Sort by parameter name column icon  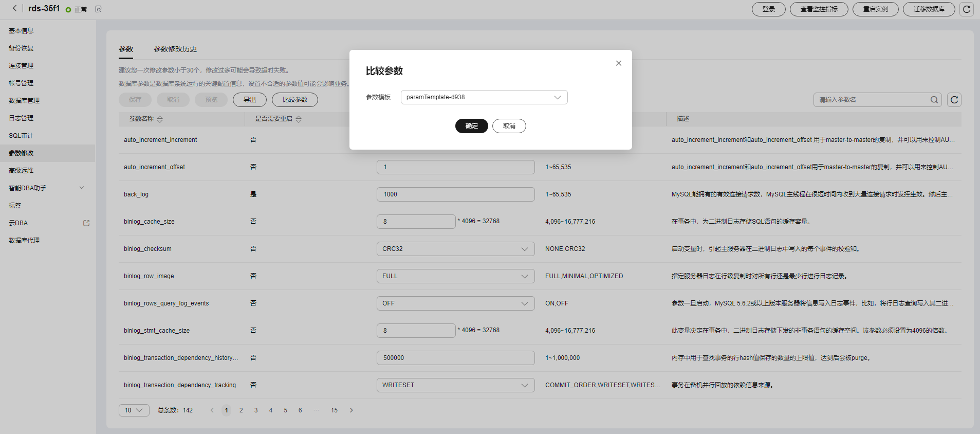click(160, 119)
